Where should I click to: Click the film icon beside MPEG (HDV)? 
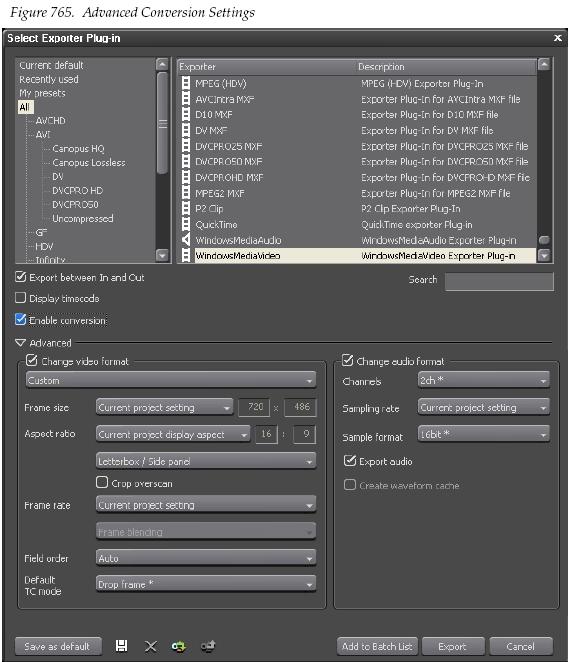[185, 83]
